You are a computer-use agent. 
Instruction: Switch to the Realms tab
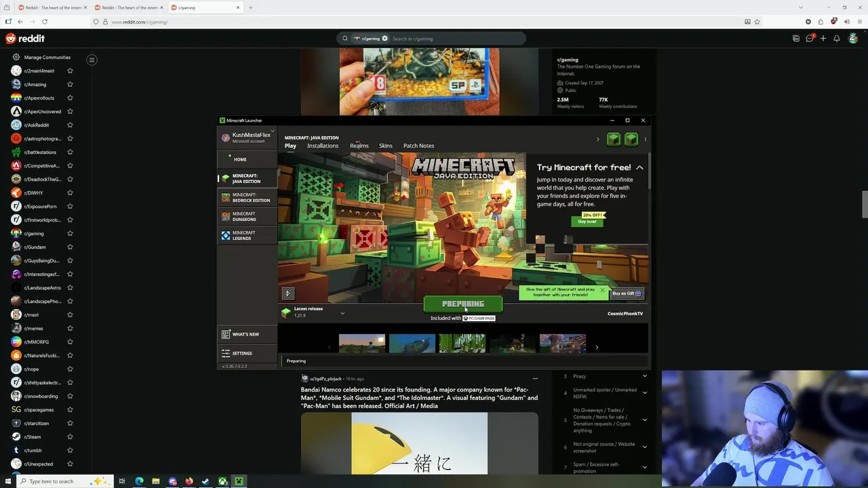[x=359, y=146]
